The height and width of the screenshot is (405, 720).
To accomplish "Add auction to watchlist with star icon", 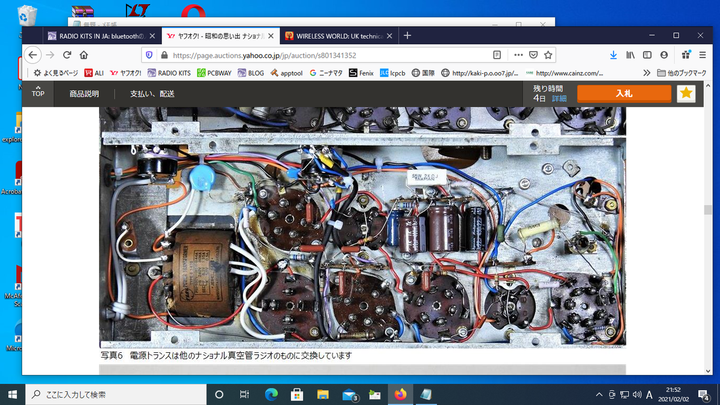I will 686,93.
